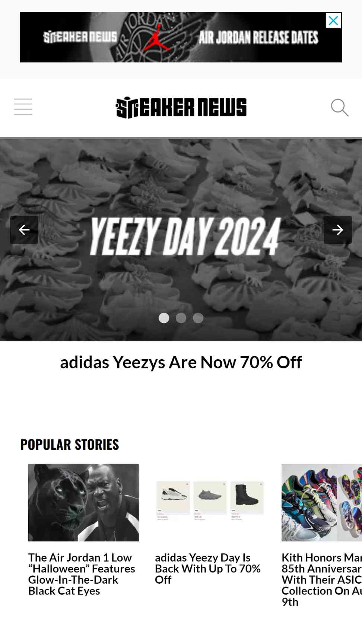Select the first carousel dot indicator

[x=164, y=318]
